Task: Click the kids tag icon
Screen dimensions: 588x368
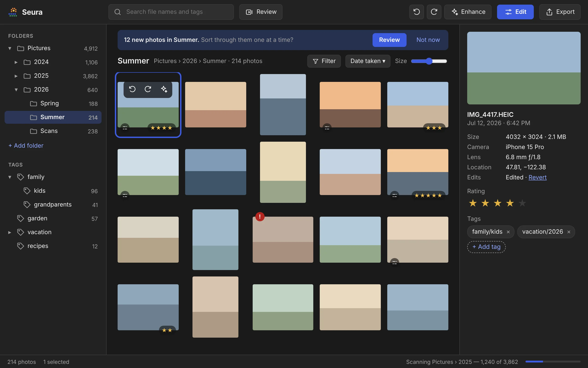Action: [27, 191]
